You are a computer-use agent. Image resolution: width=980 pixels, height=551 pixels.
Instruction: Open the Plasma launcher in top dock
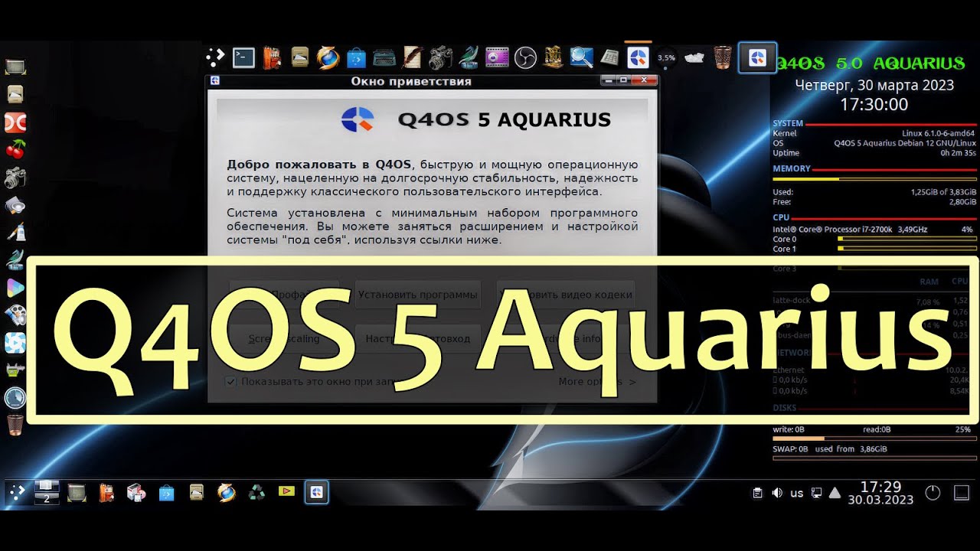[x=215, y=57]
